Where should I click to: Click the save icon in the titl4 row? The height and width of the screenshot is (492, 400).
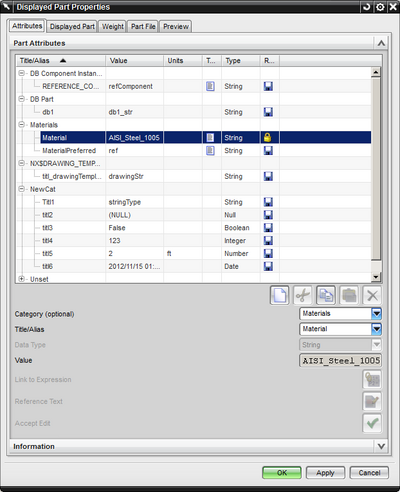coord(268,241)
